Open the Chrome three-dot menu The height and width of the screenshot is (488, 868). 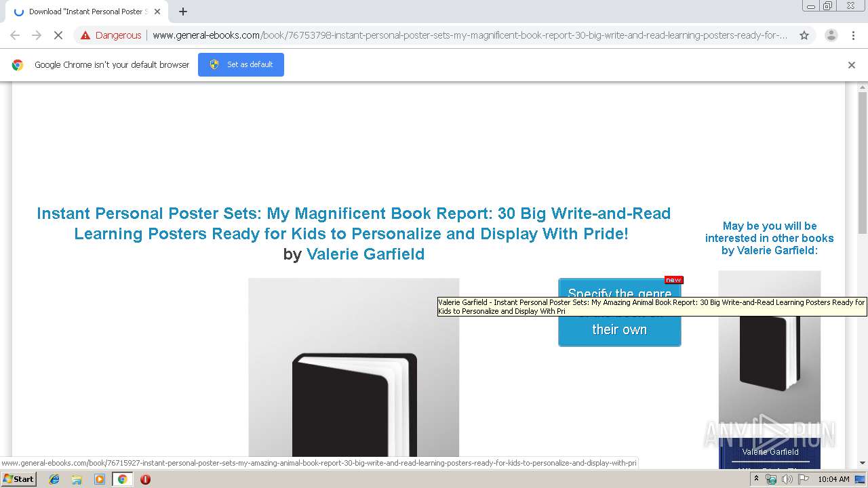coord(853,35)
